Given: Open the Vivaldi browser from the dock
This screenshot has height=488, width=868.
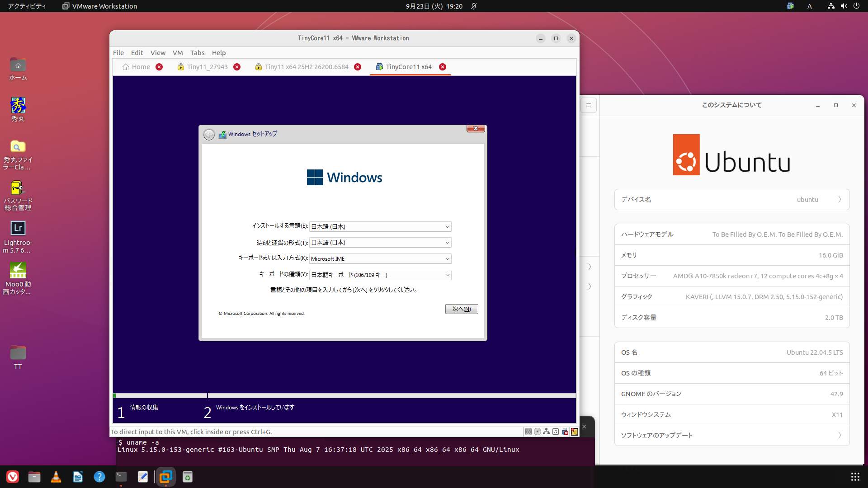Looking at the screenshot, I should pyautogui.click(x=13, y=477).
